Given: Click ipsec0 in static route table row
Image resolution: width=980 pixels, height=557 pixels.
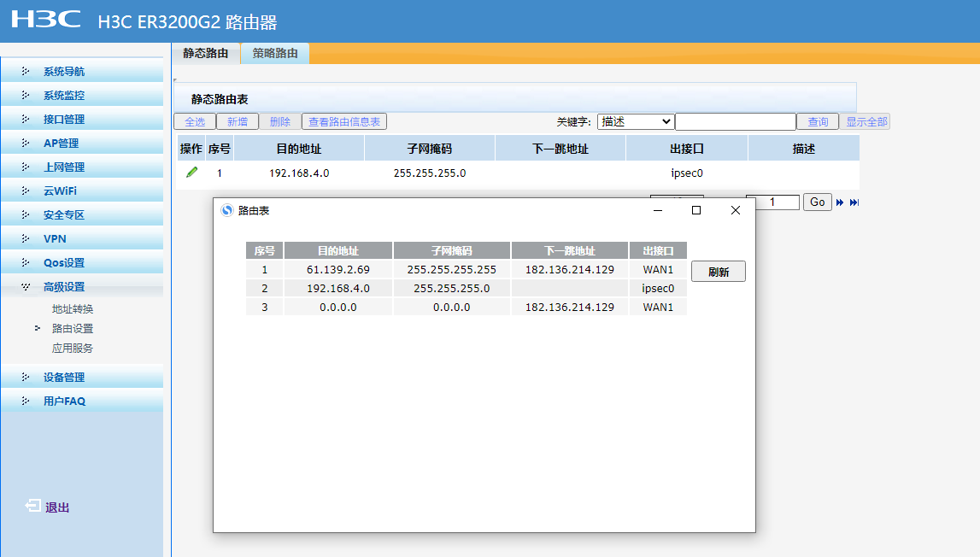Looking at the screenshot, I should coord(687,173).
